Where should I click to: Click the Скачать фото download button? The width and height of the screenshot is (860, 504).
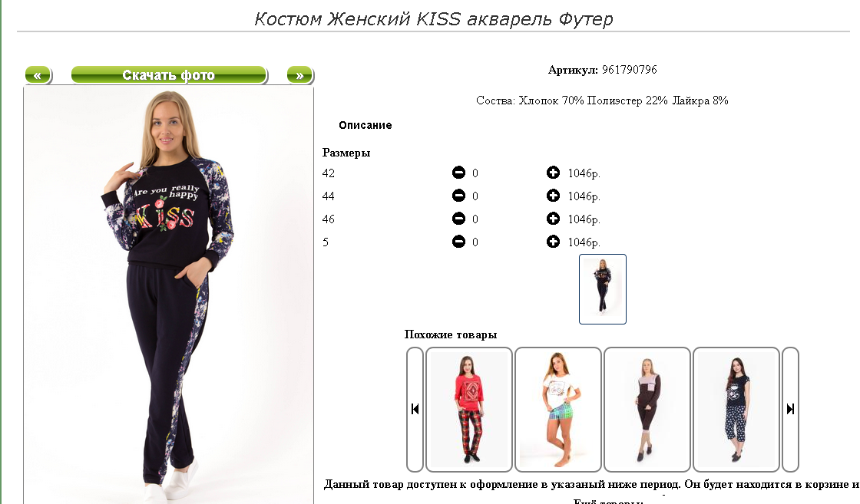point(169,75)
